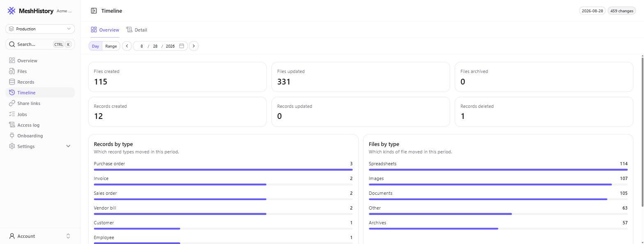
Task: Click the Invoice row label
Action: click(101, 178)
